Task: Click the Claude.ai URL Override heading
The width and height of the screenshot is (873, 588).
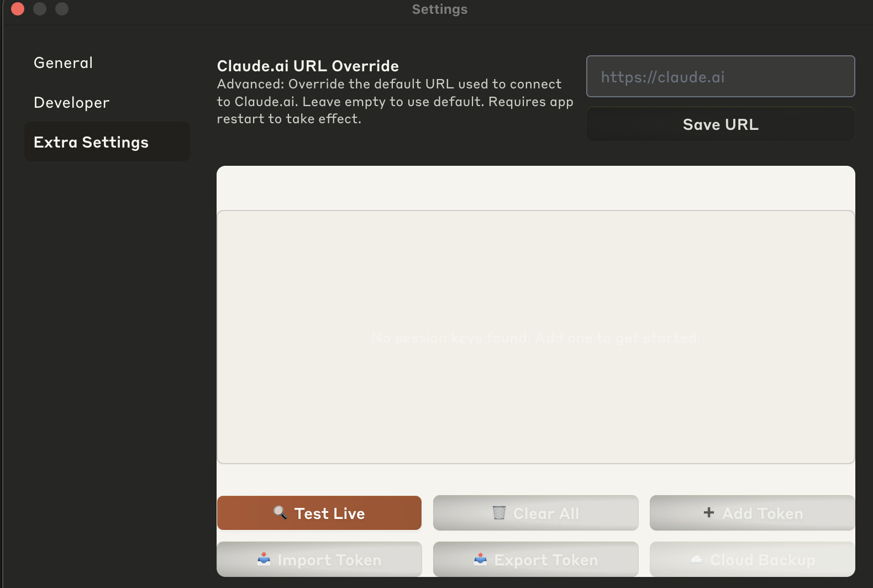Action: pyautogui.click(x=308, y=66)
